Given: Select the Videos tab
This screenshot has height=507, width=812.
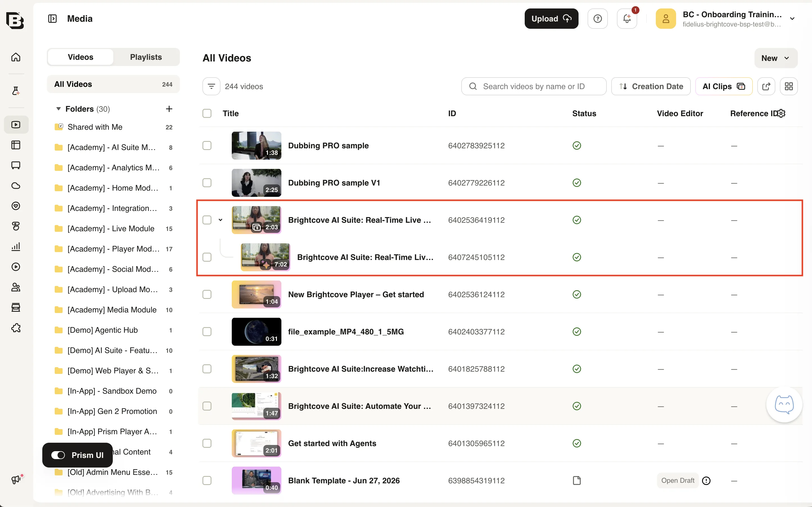Looking at the screenshot, I should [80, 57].
